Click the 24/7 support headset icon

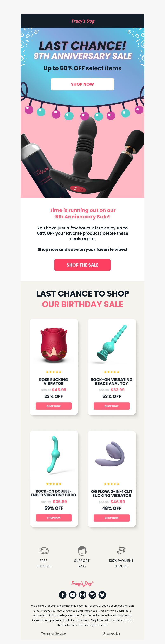pyautogui.click(x=82, y=550)
